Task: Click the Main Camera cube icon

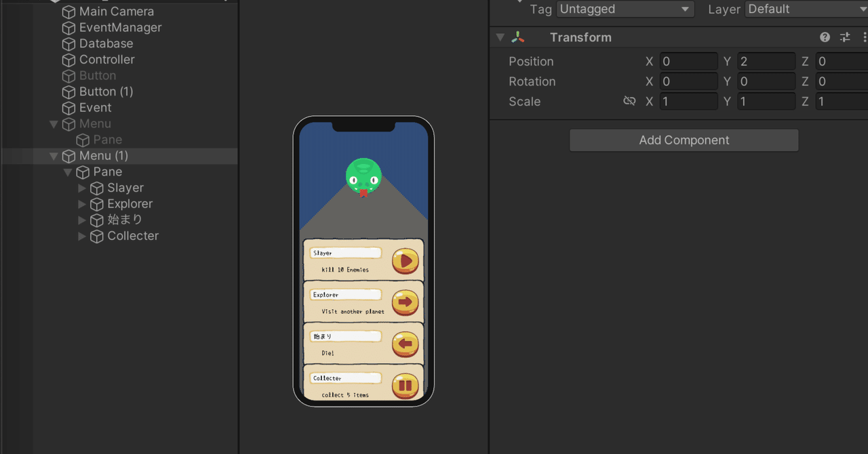Action: [x=68, y=12]
